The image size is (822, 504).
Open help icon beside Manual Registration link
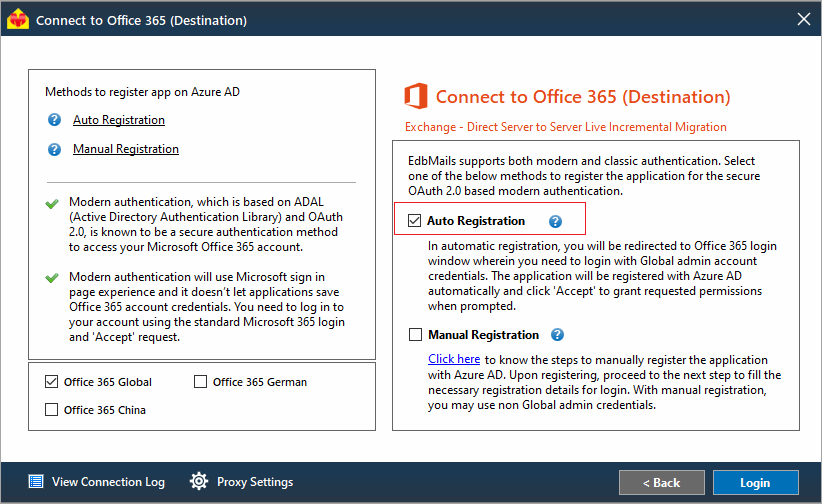click(x=55, y=149)
